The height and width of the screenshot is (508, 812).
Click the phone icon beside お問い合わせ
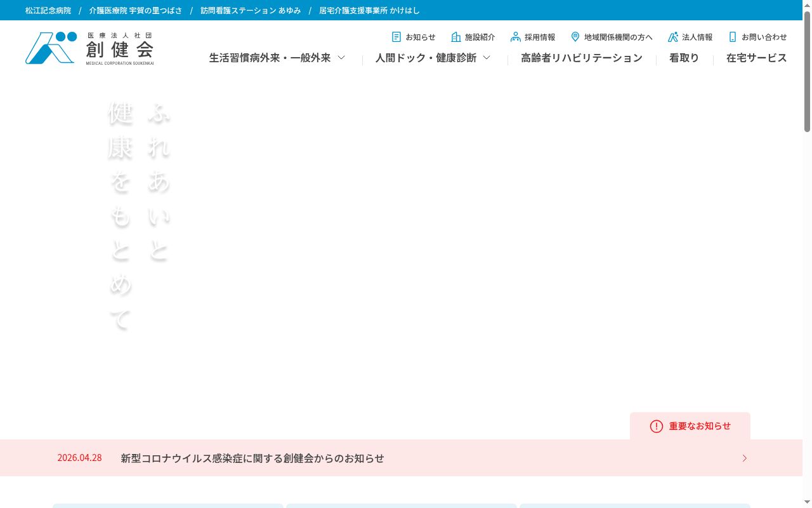pyautogui.click(x=733, y=37)
